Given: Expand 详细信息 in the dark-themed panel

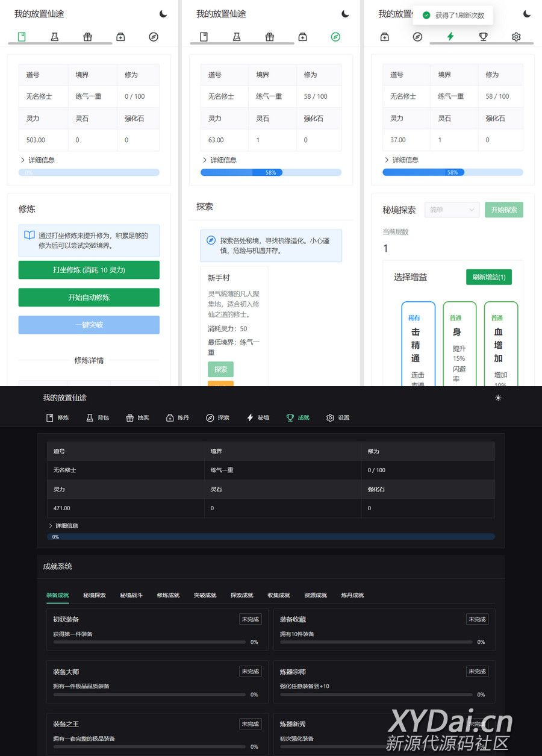Looking at the screenshot, I should tap(63, 526).
